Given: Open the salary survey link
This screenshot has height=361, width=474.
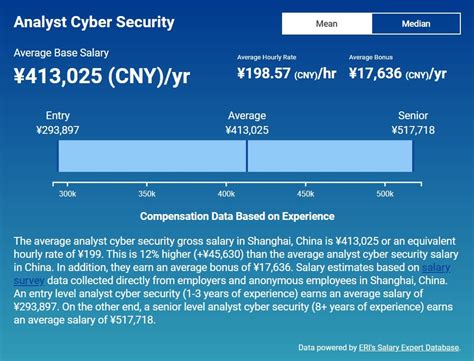Looking at the screenshot, I should pyautogui.click(x=436, y=268).
